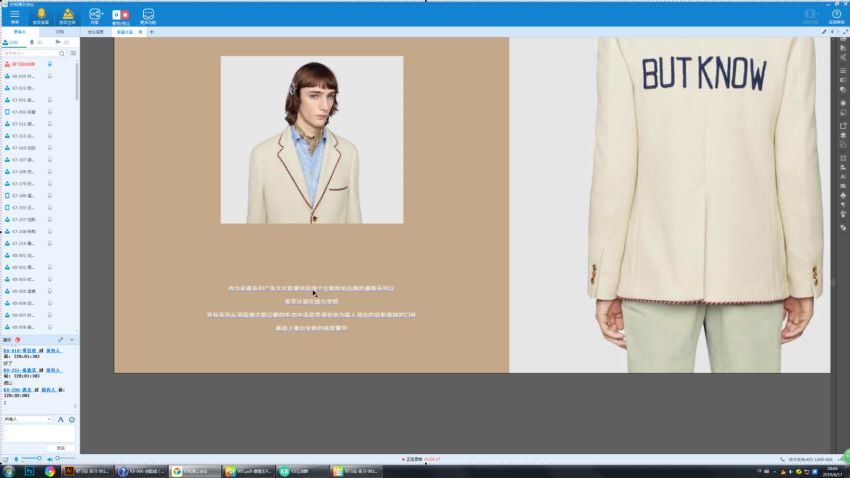The image size is (850, 478).
Task: Switch to the second left panel tab
Action: [60, 32]
